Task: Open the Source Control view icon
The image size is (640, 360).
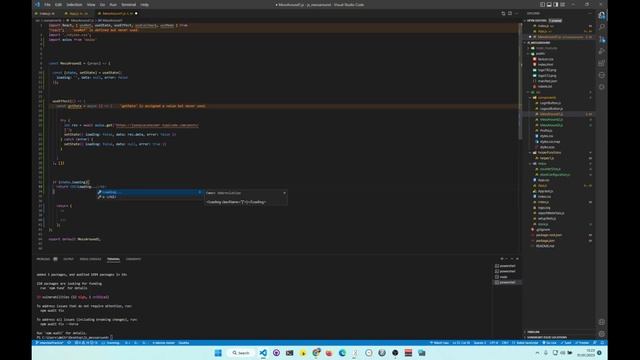Action: click(602, 40)
